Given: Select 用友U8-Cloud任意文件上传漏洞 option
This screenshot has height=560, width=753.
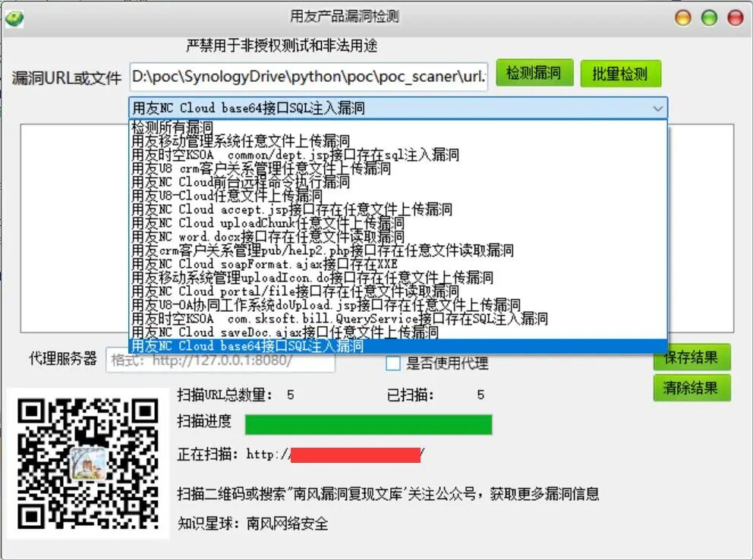Looking at the screenshot, I should pos(398,196).
